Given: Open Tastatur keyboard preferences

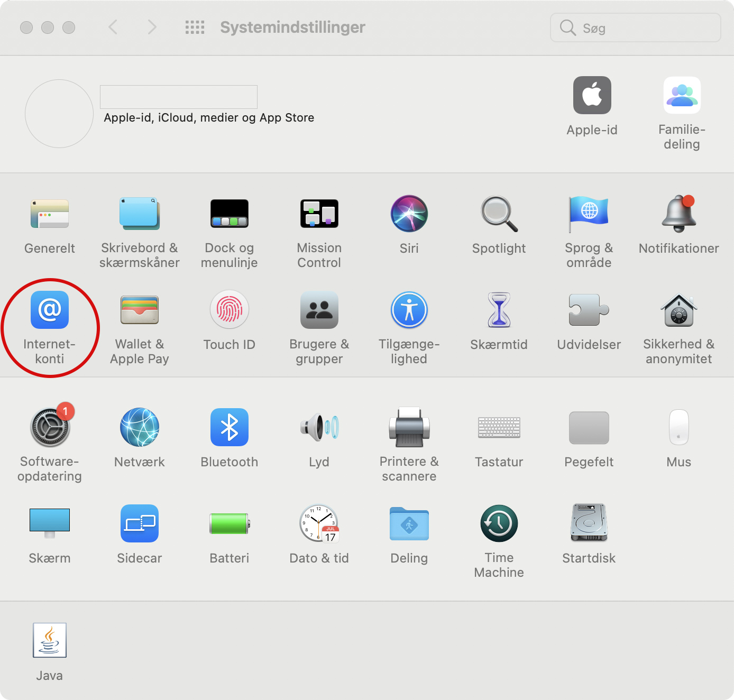Looking at the screenshot, I should pyautogui.click(x=499, y=427).
